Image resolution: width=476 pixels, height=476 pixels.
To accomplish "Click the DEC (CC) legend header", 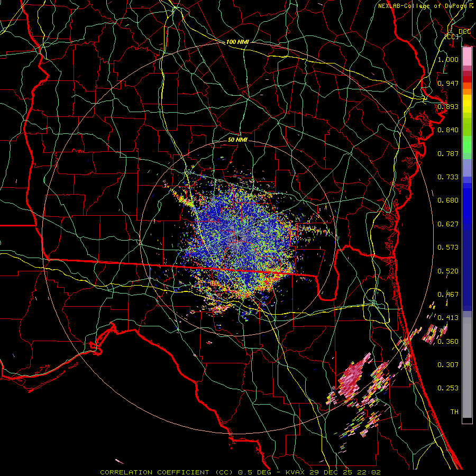I will (x=457, y=34).
